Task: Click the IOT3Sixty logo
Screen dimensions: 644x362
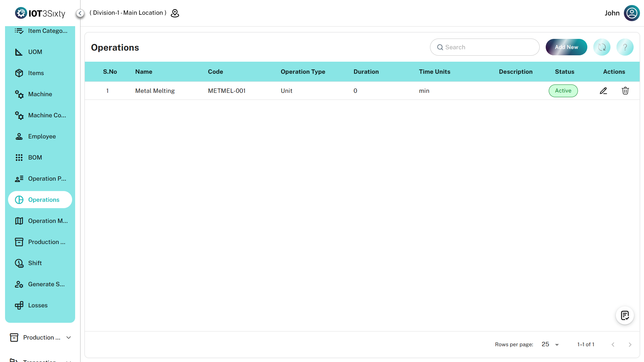Action: pyautogui.click(x=40, y=13)
